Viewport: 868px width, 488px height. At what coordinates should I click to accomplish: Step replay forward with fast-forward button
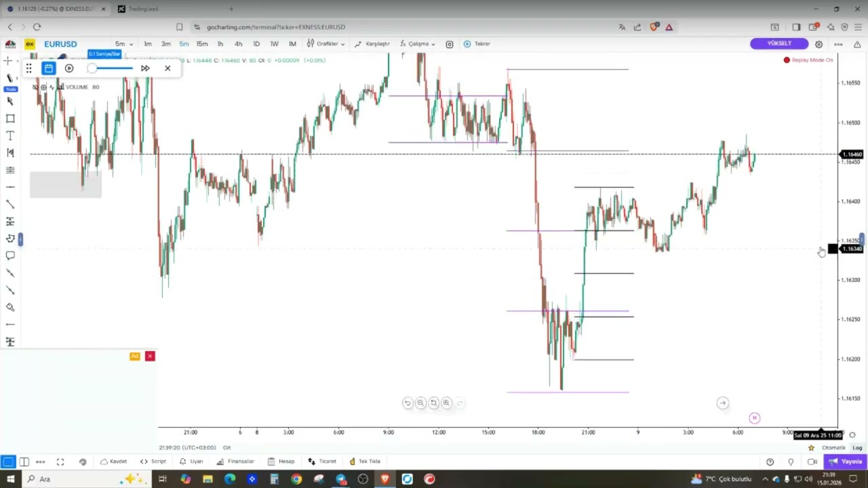tap(145, 68)
